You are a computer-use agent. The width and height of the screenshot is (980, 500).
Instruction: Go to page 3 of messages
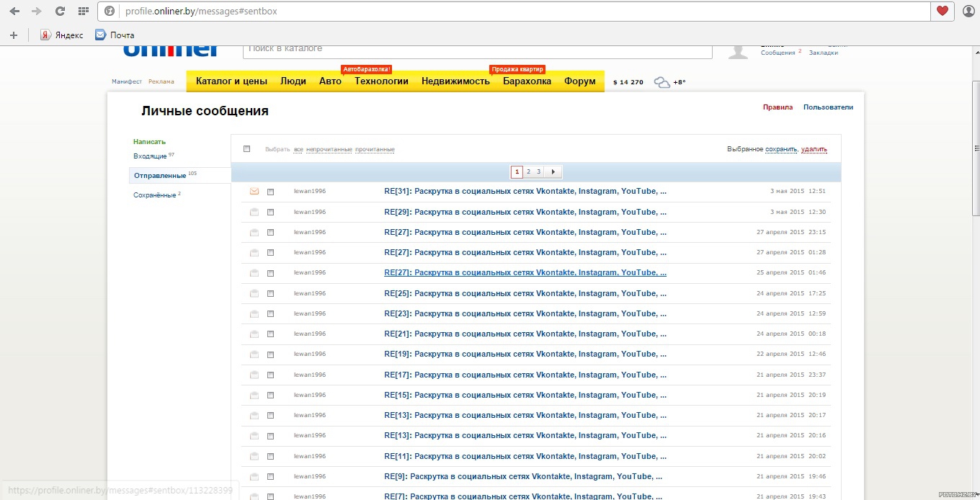(538, 172)
